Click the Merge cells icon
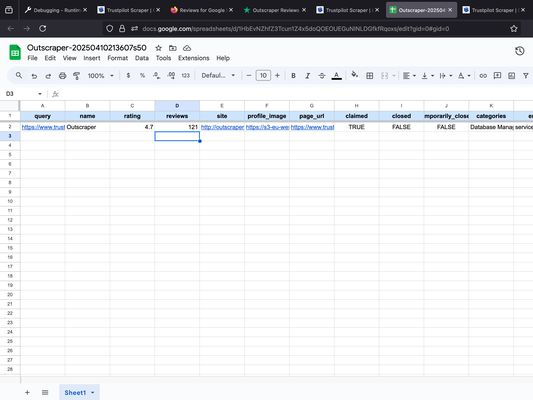Image resolution: width=533 pixels, height=400 pixels. [384, 75]
